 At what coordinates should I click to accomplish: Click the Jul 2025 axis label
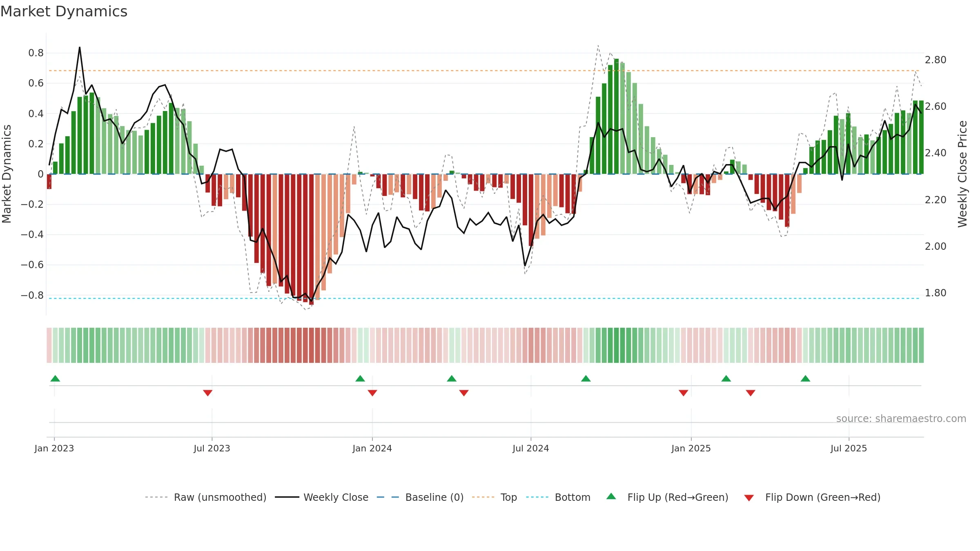pos(849,448)
